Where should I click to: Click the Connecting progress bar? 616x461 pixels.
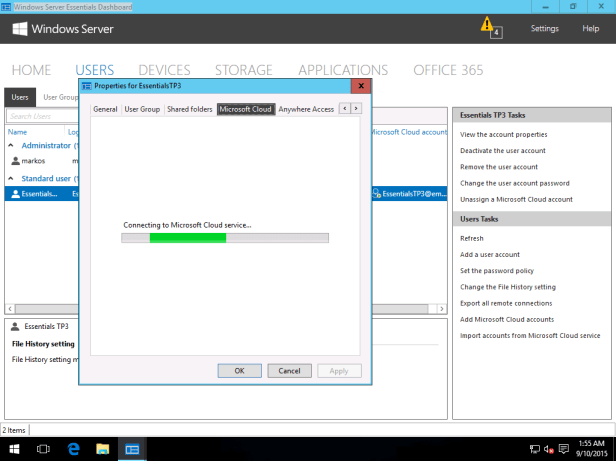coord(224,238)
